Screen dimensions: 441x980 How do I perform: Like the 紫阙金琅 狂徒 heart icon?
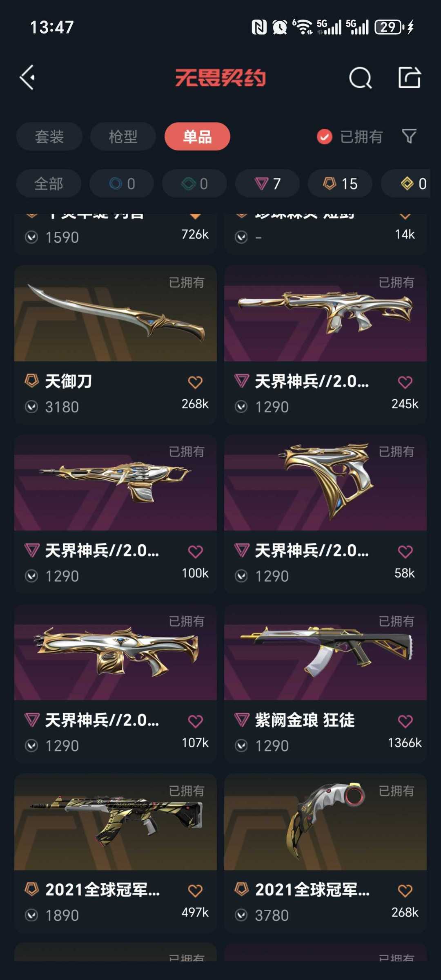click(405, 721)
